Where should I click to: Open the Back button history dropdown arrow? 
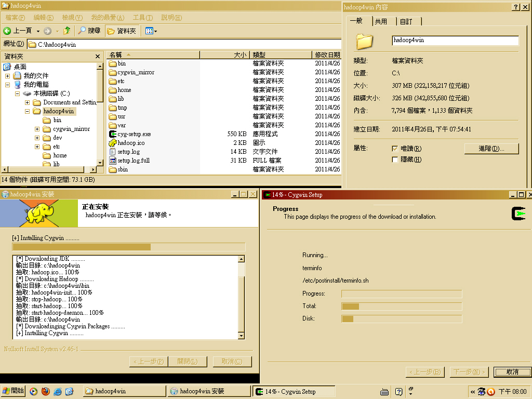[x=38, y=31]
